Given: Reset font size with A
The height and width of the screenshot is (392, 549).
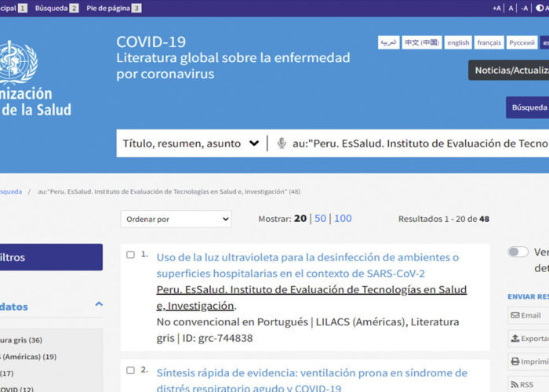Looking at the screenshot, I should coord(511,8).
